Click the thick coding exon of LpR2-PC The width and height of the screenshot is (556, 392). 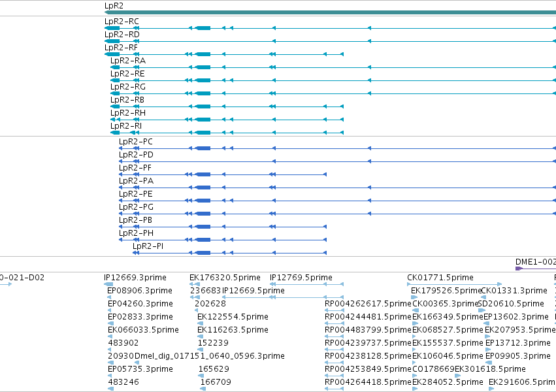(x=203, y=148)
